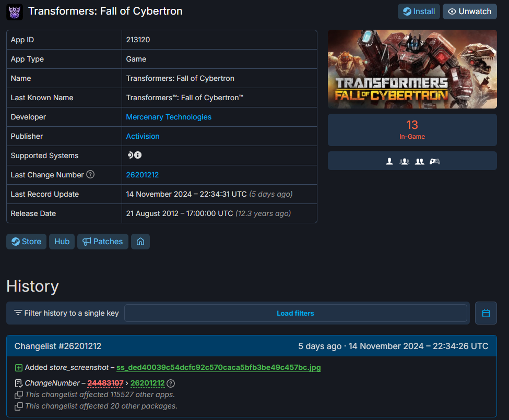Click the copy icon beside affected packages line
The width and height of the screenshot is (509, 420).
pos(19,406)
